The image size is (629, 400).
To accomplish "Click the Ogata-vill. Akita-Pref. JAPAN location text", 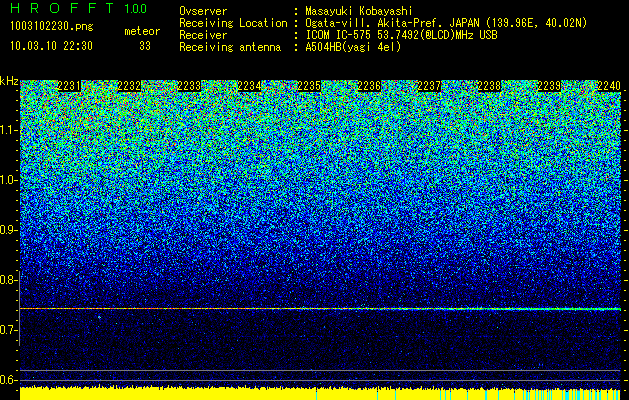I will pyautogui.click(x=446, y=23).
